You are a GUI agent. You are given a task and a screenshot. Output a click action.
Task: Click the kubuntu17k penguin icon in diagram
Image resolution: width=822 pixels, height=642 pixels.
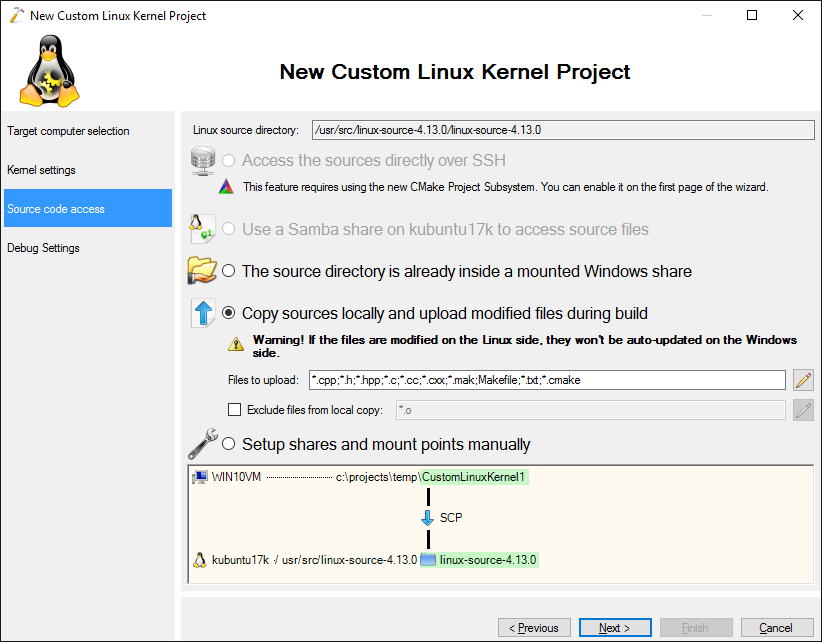click(x=200, y=560)
